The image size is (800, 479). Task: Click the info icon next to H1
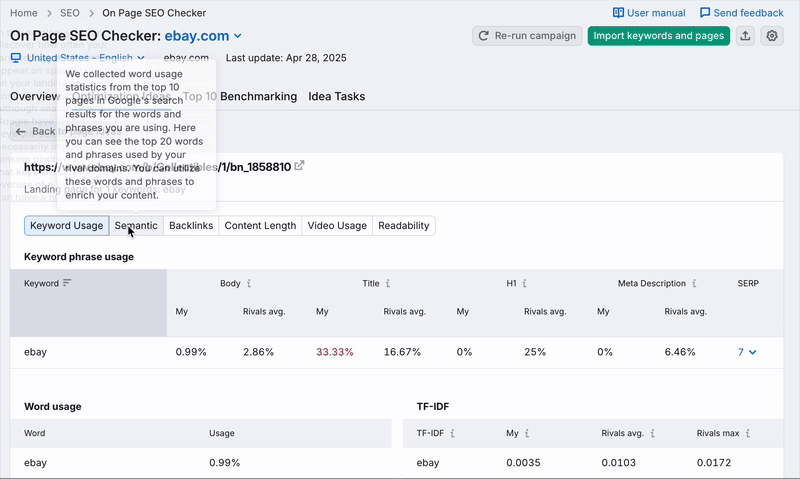click(x=524, y=284)
